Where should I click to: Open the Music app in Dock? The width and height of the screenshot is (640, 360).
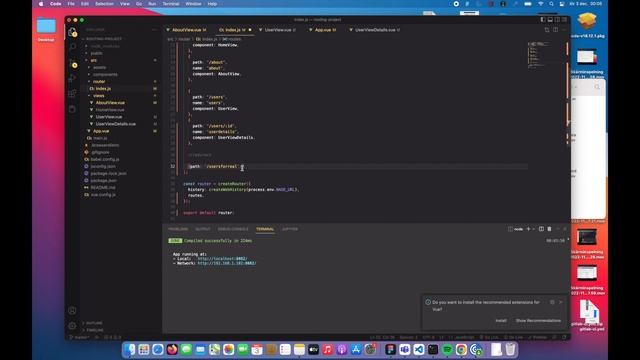(327, 349)
